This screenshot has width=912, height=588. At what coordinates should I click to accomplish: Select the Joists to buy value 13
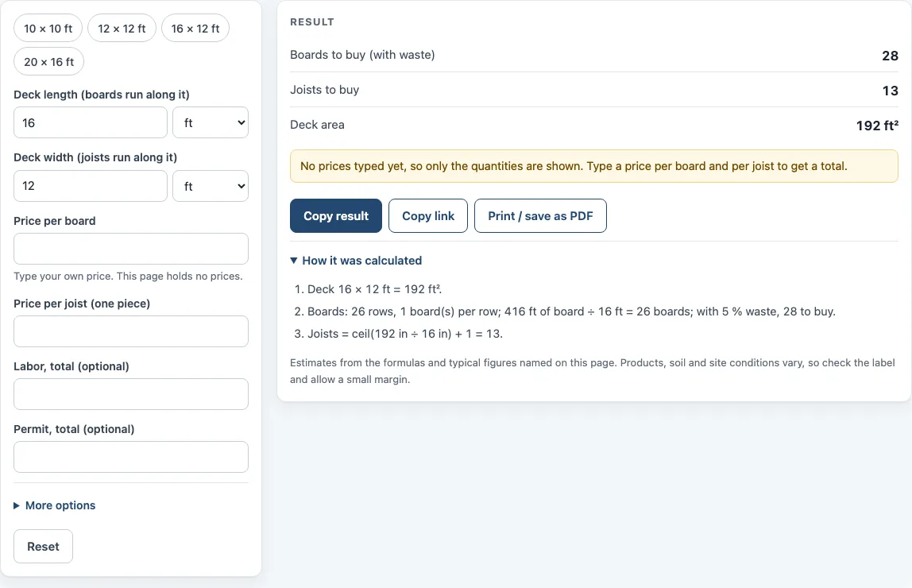point(891,91)
